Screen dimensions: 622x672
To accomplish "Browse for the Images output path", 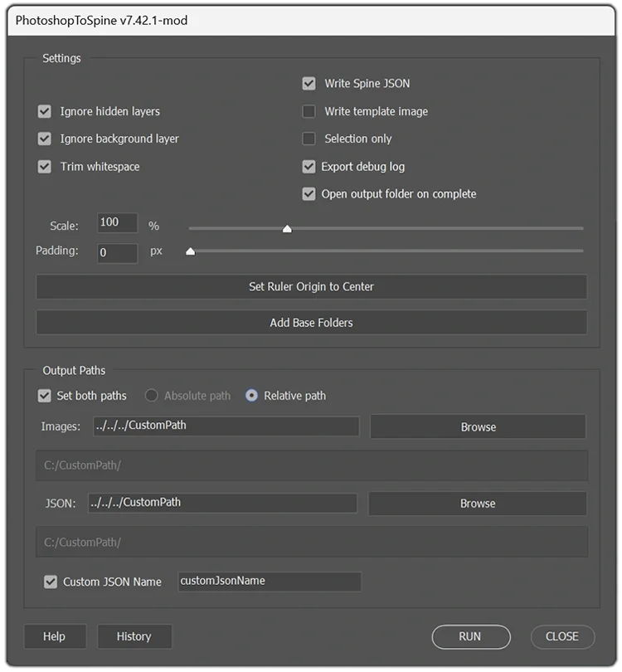I will 478,427.
